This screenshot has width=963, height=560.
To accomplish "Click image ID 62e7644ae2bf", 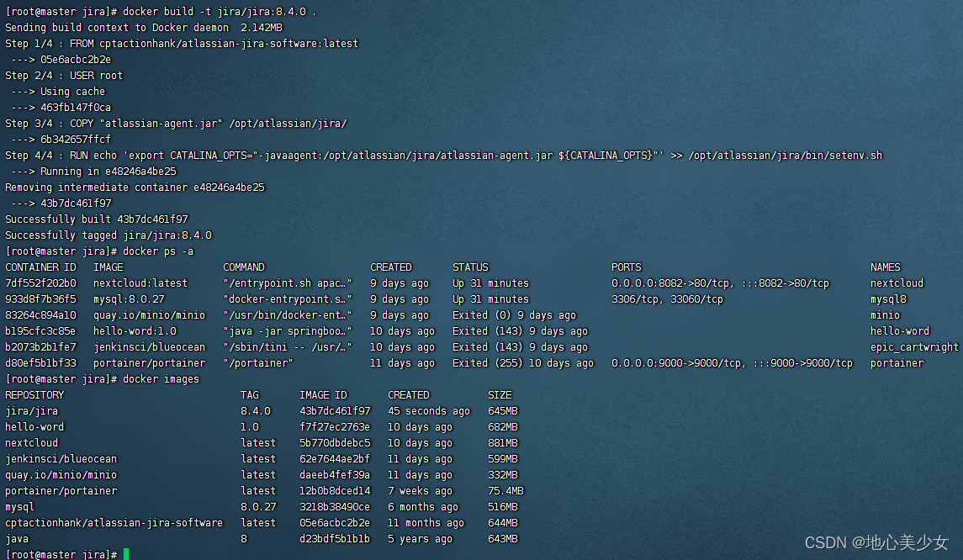I will pos(335,459).
